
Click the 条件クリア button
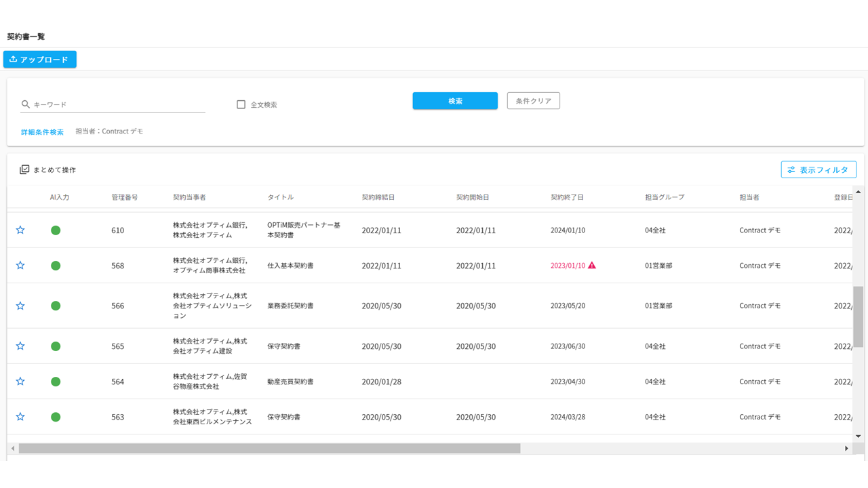point(533,101)
